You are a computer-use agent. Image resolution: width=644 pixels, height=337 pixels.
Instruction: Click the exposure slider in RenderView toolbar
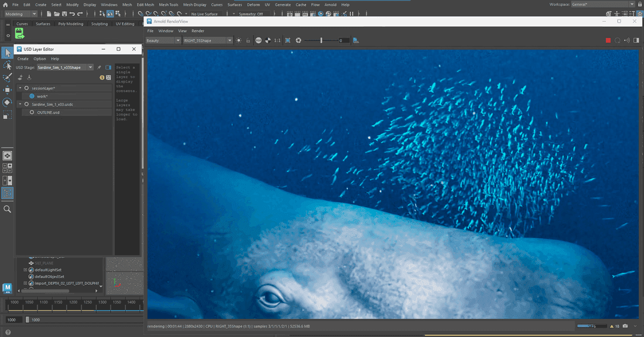coord(321,40)
